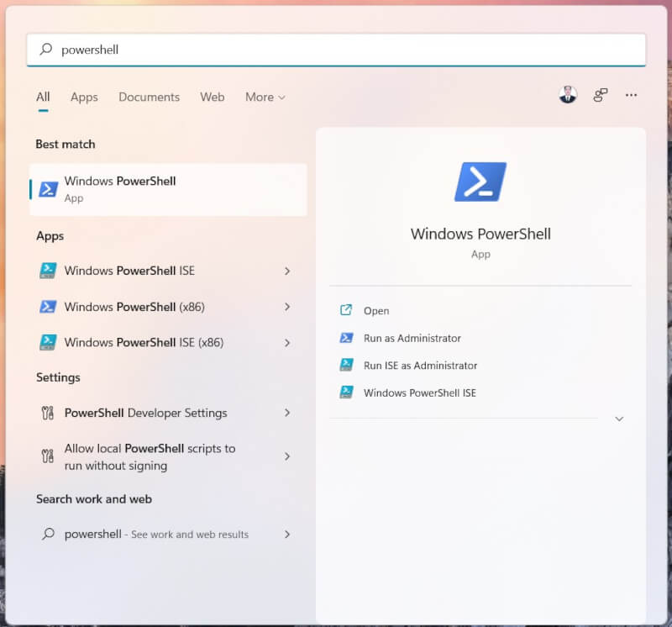Click the Windows PowerShell ISE action icon
This screenshot has width=672, height=627.
click(346, 392)
